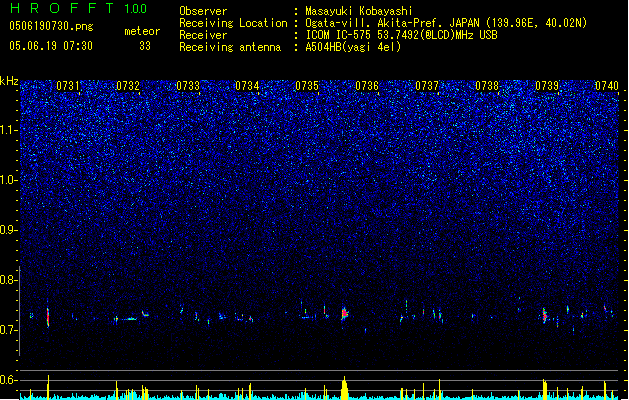Click the 0.6 kHz axis label
The image size is (629, 400).
coord(9,380)
